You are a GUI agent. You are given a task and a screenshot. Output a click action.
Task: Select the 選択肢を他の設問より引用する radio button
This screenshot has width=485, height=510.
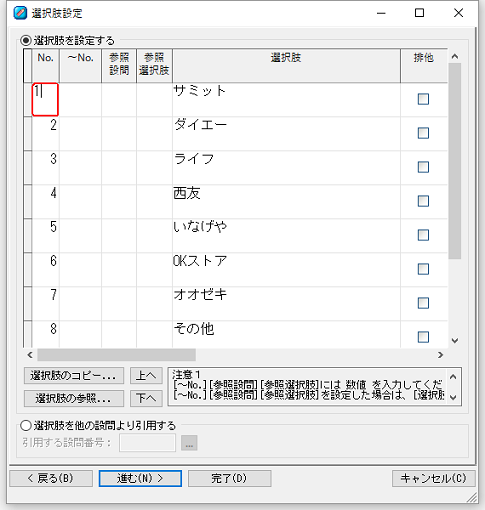coord(26,425)
